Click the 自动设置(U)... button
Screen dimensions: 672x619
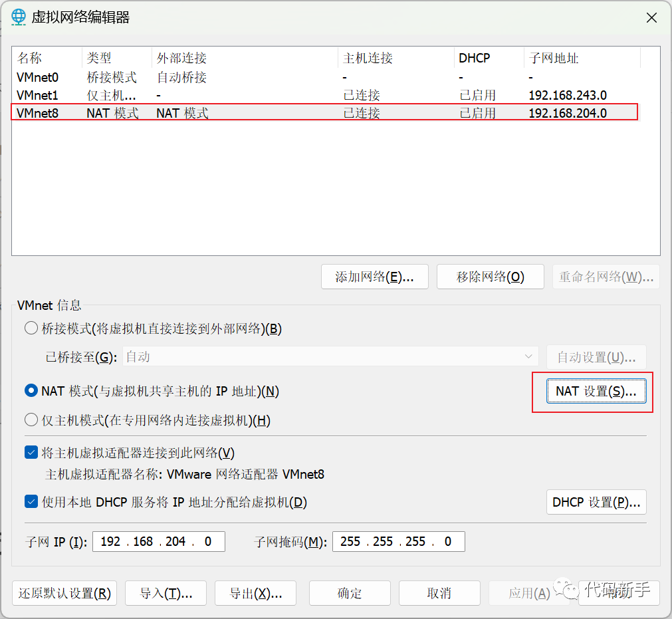point(596,356)
